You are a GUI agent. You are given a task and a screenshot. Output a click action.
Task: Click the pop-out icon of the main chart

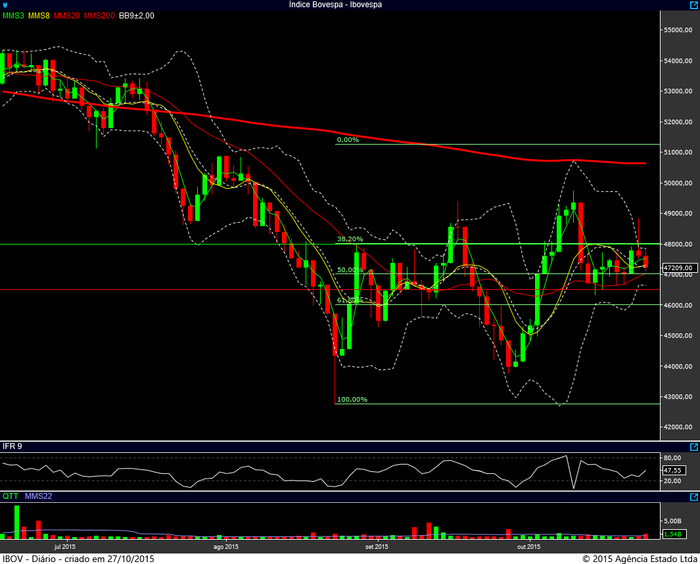[x=694, y=4]
